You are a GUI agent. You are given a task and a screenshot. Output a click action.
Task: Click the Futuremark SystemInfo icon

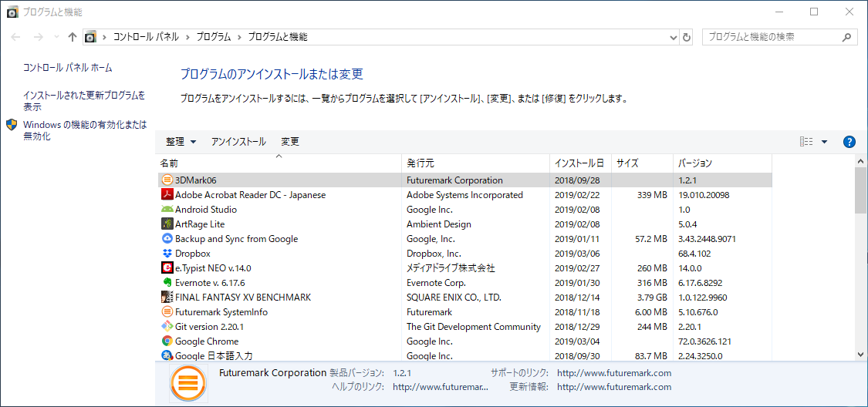pos(167,312)
